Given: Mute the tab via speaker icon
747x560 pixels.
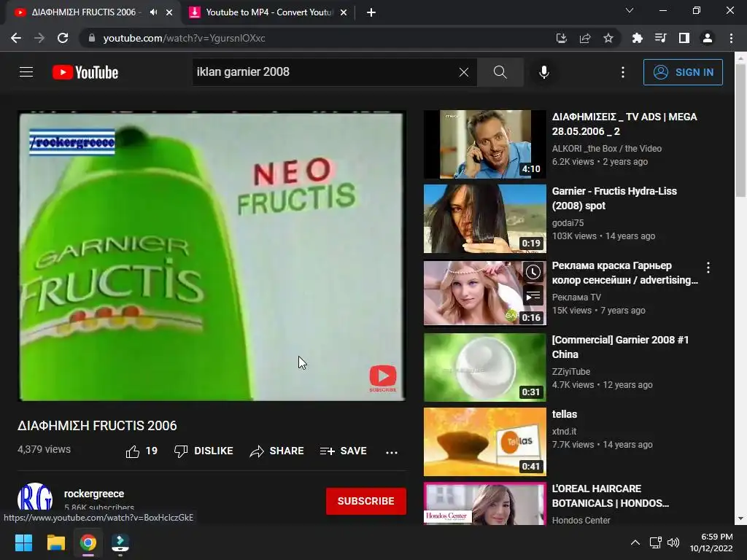Looking at the screenshot, I should [x=153, y=12].
